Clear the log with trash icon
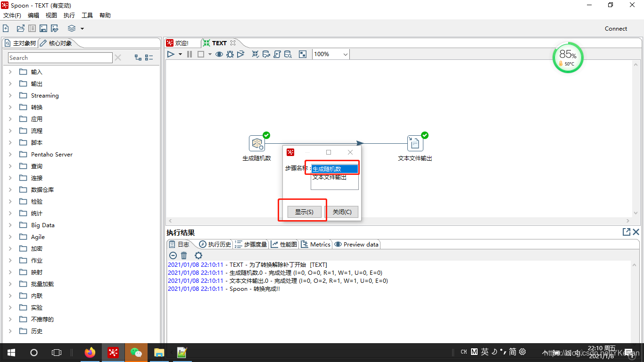This screenshot has height=362, width=644. point(184,255)
